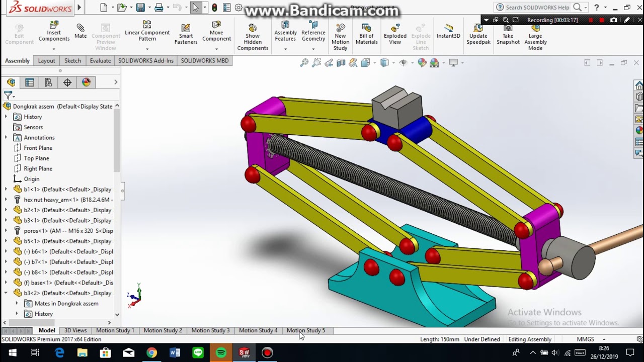Screen dimensions: 644x362
Task: Open the DisplayManager color ball tab
Action: tap(86, 82)
